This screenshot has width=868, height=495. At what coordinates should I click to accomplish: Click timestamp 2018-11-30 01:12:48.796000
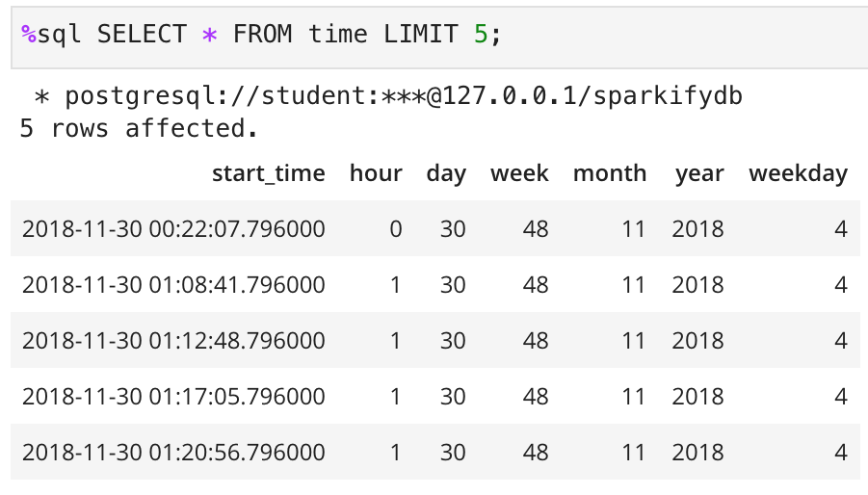click(173, 341)
